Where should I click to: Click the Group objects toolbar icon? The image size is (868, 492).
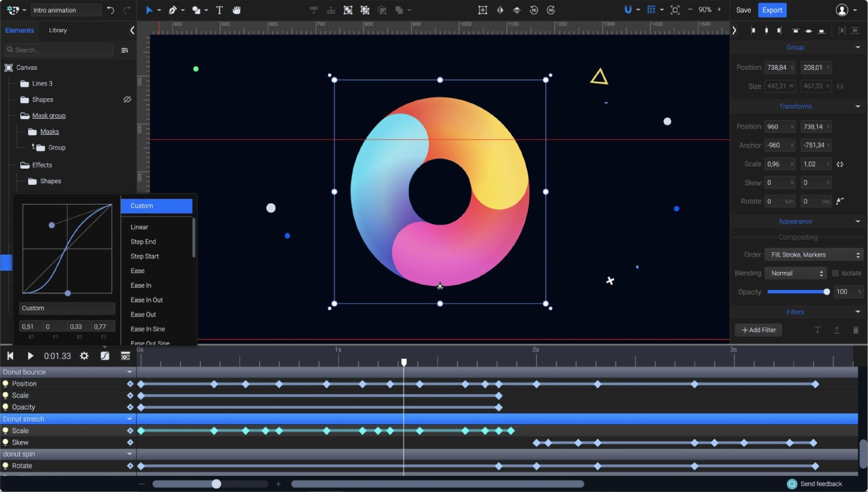pos(348,10)
